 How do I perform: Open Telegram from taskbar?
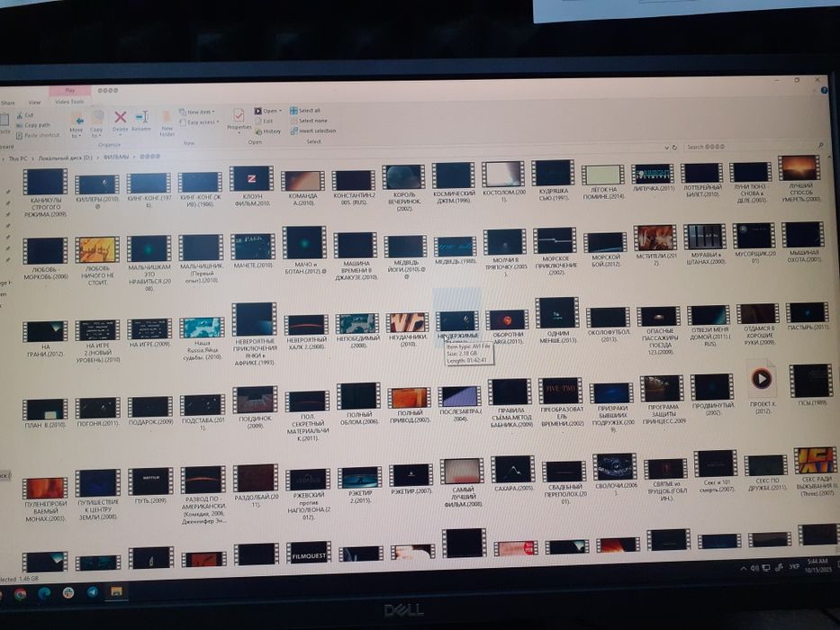(x=93, y=592)
